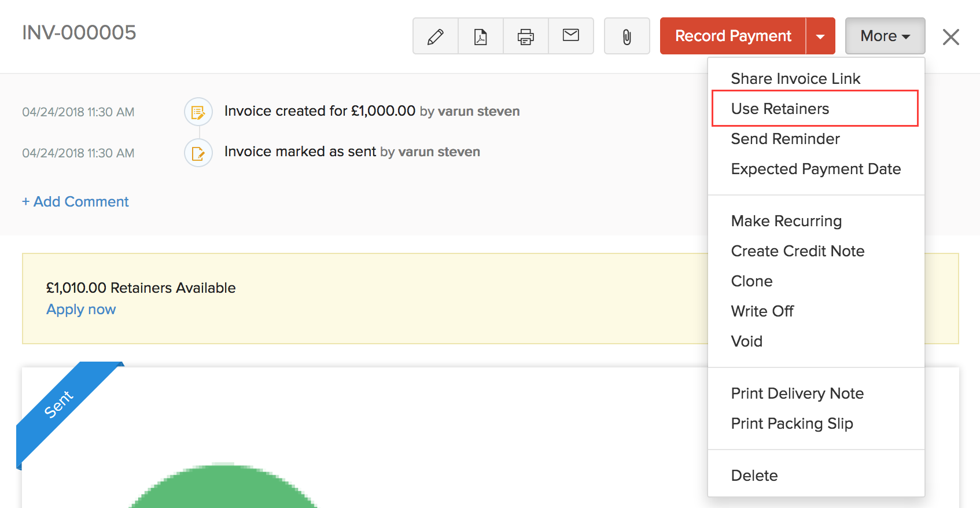980x508 pixels.
Task: Click Void in the More menu
Action: click(x=747, y=341)
